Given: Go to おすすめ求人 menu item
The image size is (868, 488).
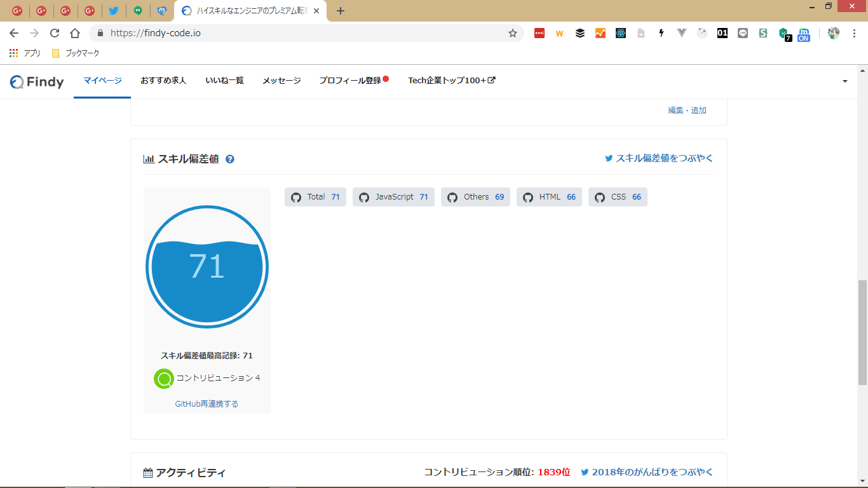Looking at the screenshot, I should tap(163, 81).
